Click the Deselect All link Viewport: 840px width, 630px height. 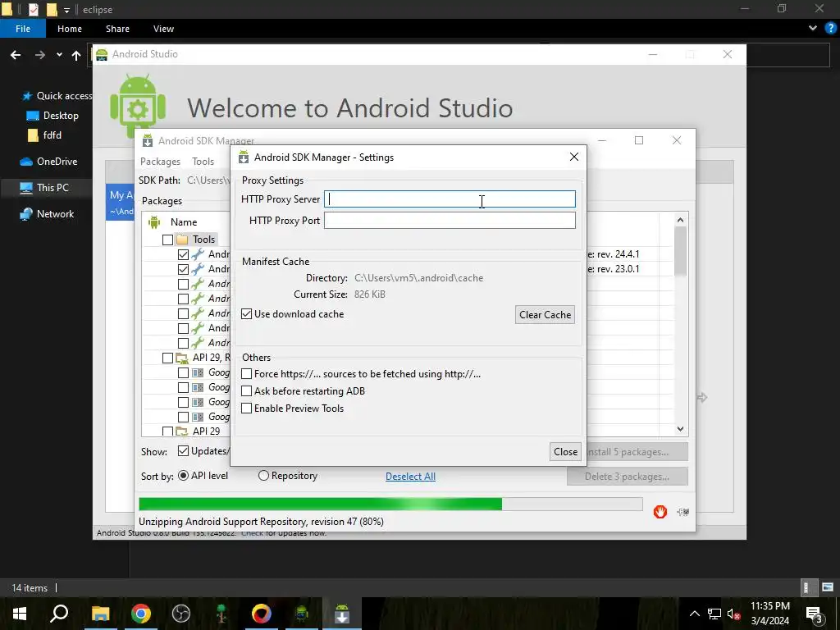pyautogui.click(x=410, y=477)
